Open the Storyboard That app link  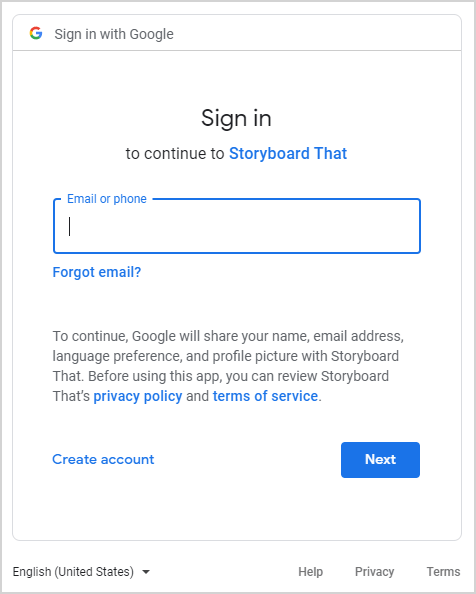coord(288,153)
